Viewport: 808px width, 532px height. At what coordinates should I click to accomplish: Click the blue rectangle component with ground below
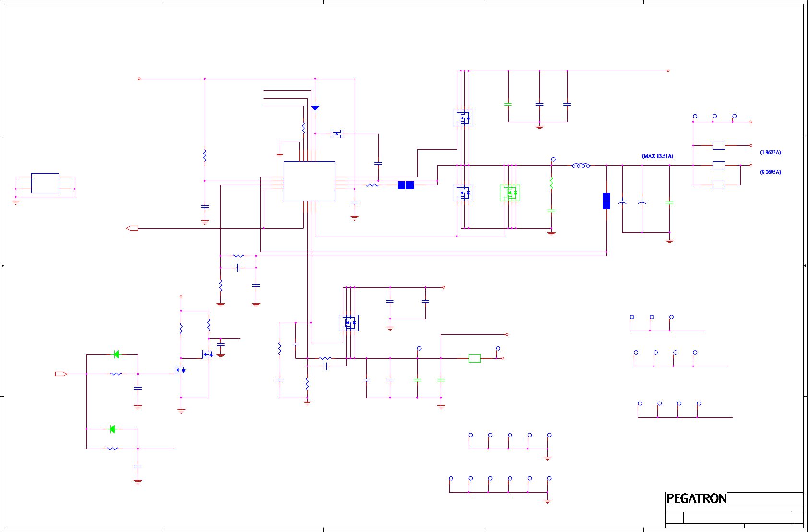(x=45, y=183)
